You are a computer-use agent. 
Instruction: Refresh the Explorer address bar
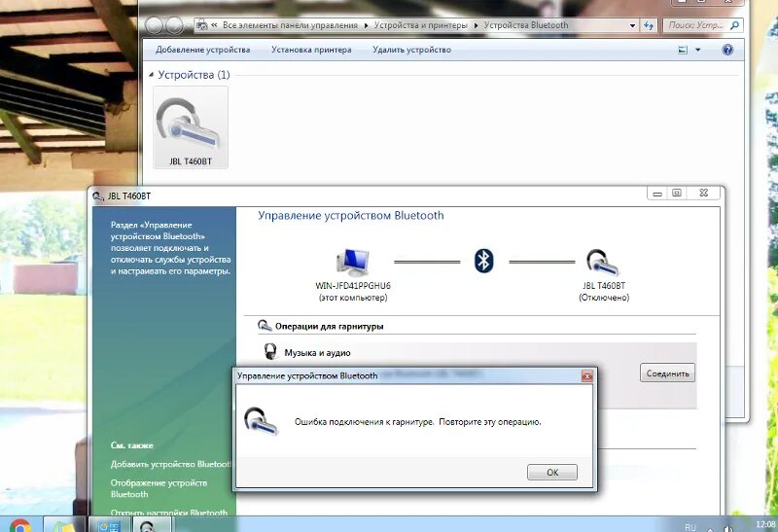click(x=649, y=25)
